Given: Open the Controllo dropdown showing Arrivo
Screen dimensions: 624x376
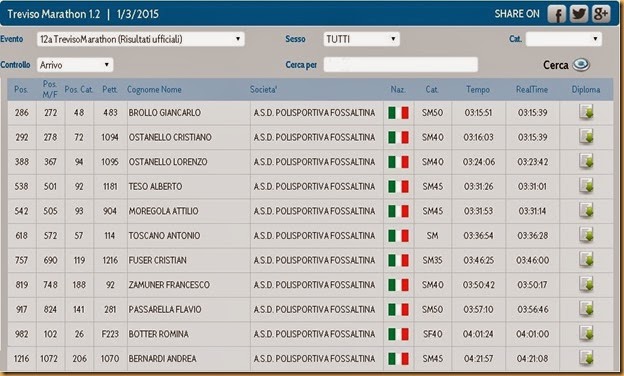Looking at the screenshot, I should click(75, 65).
